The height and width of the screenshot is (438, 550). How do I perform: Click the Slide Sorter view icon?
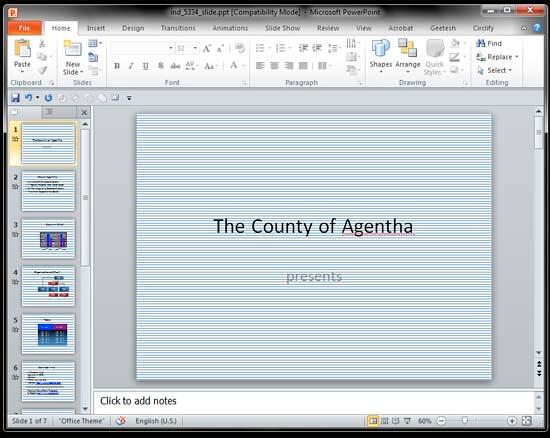click(x=384, y=420)
